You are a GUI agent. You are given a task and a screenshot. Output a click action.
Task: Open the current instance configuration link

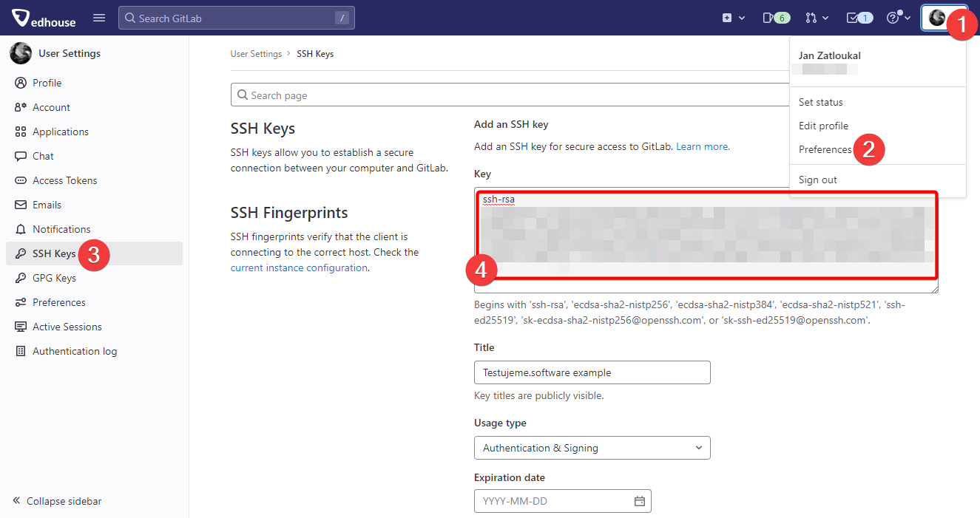tap(299, 267)
